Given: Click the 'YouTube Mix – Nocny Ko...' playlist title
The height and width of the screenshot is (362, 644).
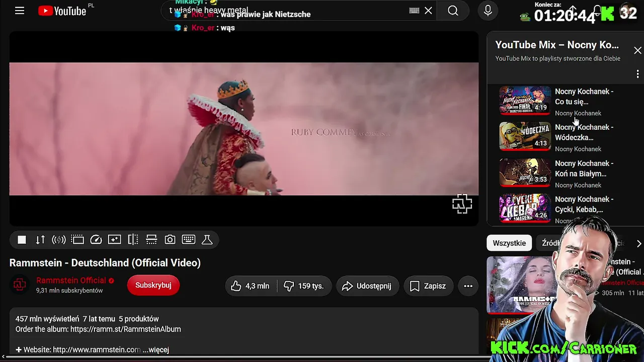Looking at the screenshot, I should [x=557, y=45].
